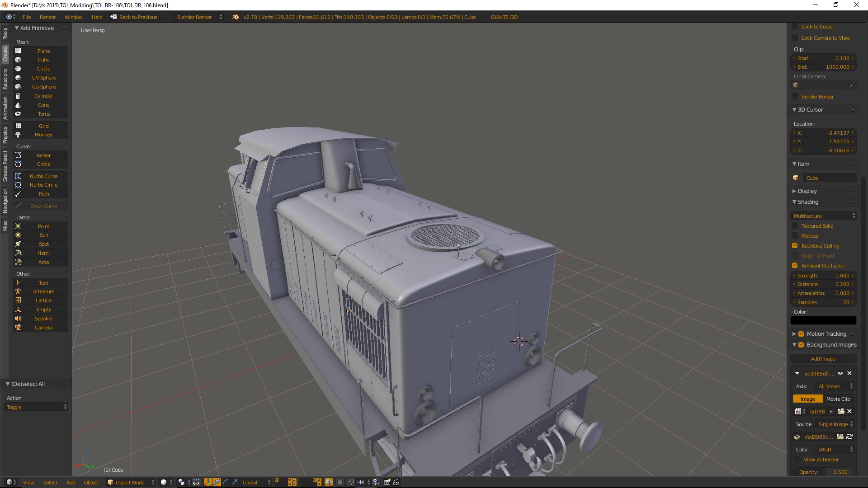
Task: Toggle the 3D manipulator translate arrow
Action: [217, 482]
